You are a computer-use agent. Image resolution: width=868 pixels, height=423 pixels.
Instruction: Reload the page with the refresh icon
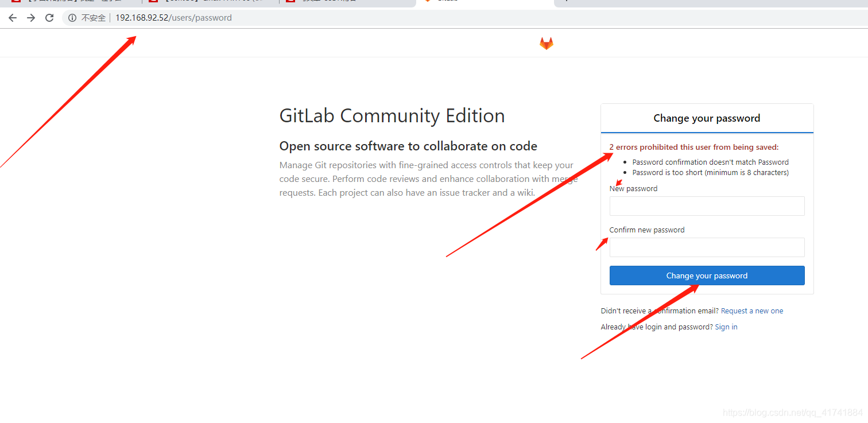click(x=49, y=18)
